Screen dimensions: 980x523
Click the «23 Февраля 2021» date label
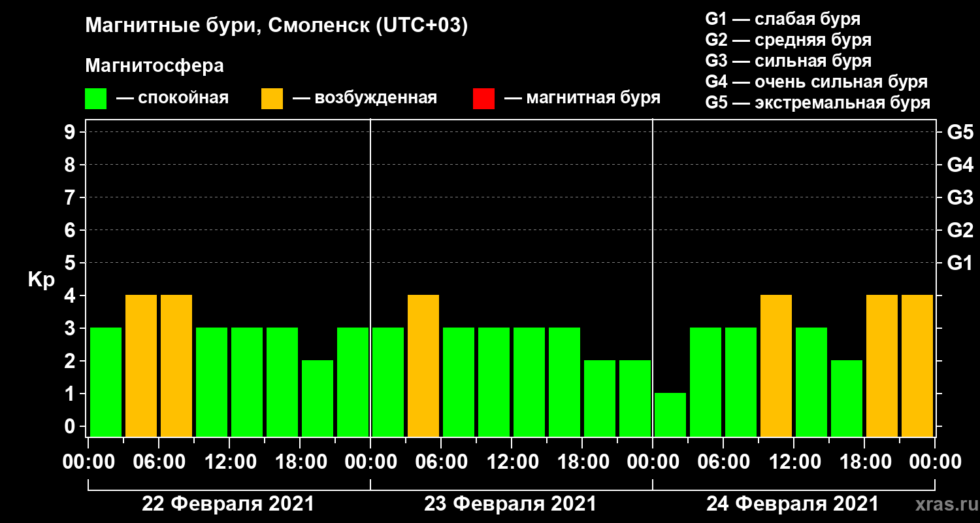click(510, 504)
